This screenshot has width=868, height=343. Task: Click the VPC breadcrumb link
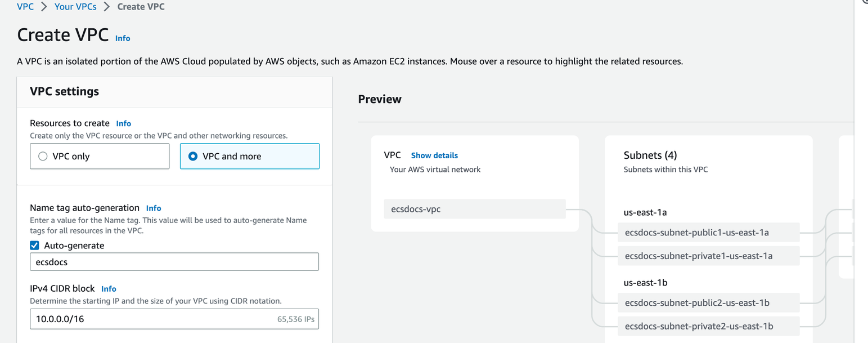click(25, 6)
